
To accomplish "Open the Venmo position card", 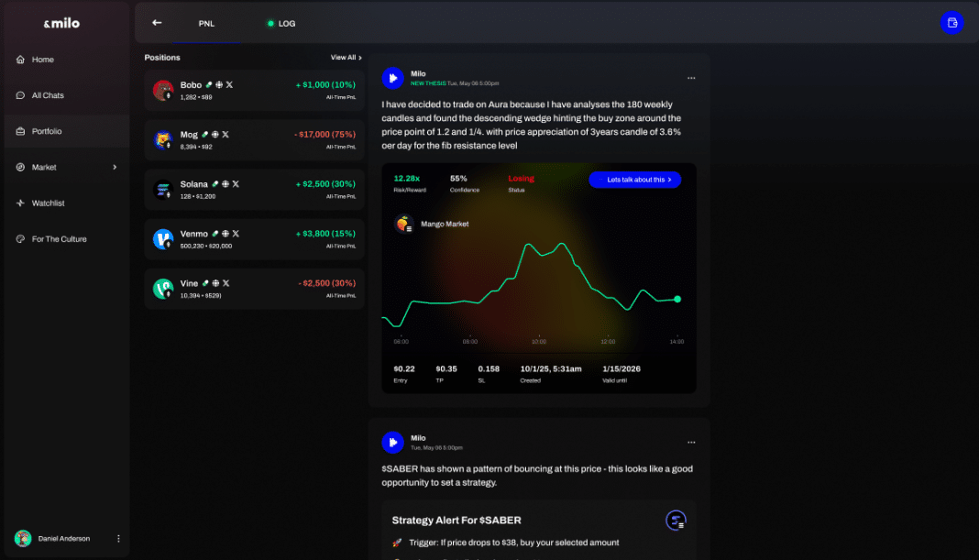I will point(254,239).
